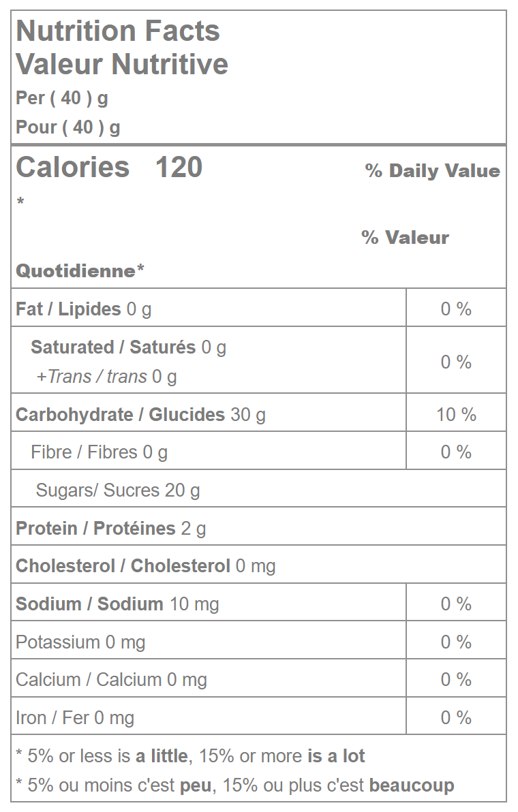Image resolution: width=518 pixels, height=812 pixels.
Task: Select the Sugars/ Sucres 20 g row
Action: click(118, 490)
